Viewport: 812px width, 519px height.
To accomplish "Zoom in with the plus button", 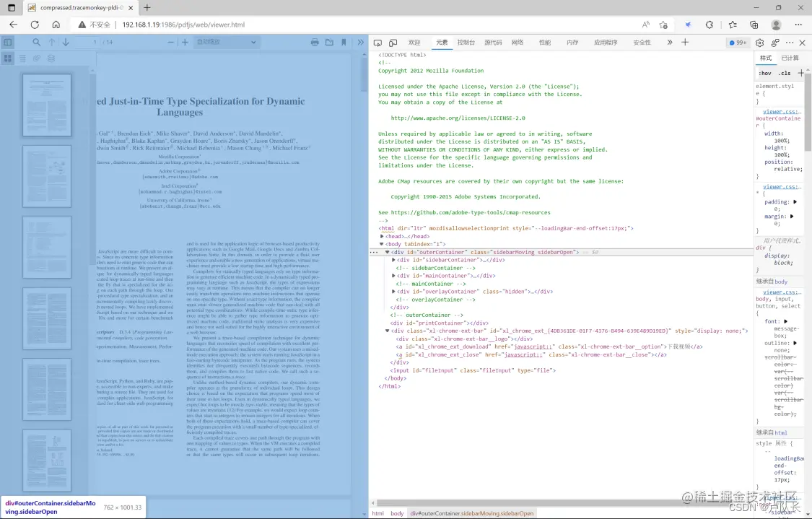I will [x=185, y=42].
